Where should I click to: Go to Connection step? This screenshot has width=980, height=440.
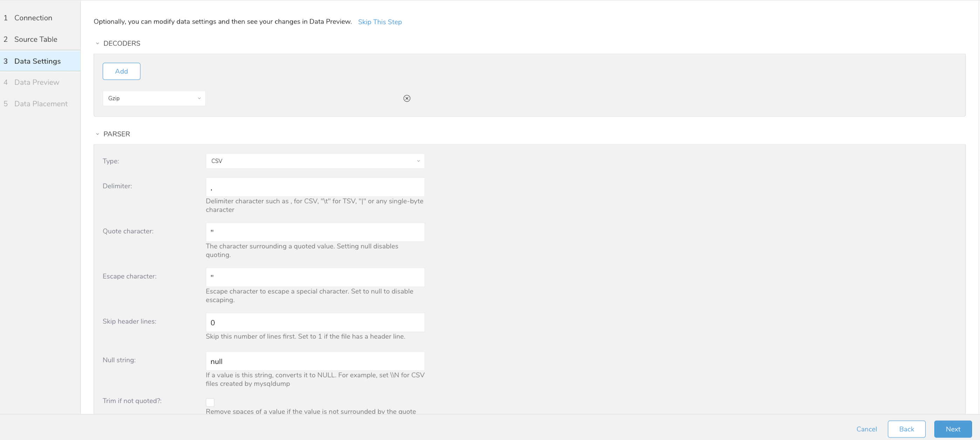point(33,18)
